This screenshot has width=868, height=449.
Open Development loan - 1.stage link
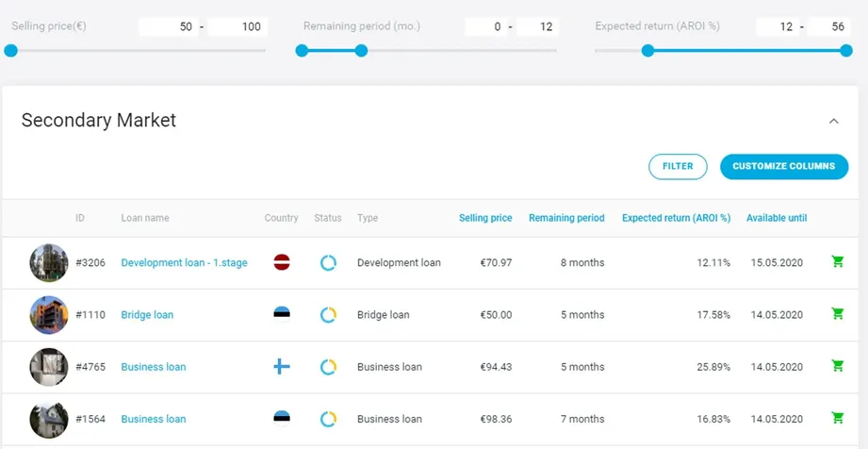coord(185,263)
